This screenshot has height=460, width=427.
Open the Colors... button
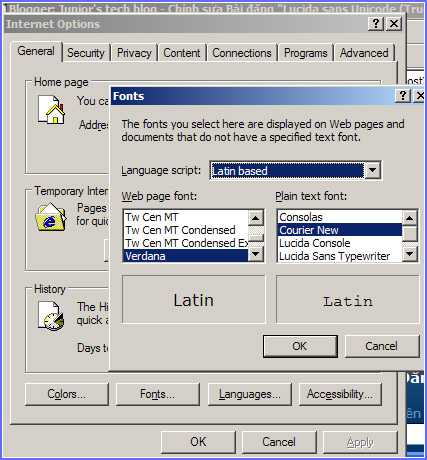click(x=67, y=394)
